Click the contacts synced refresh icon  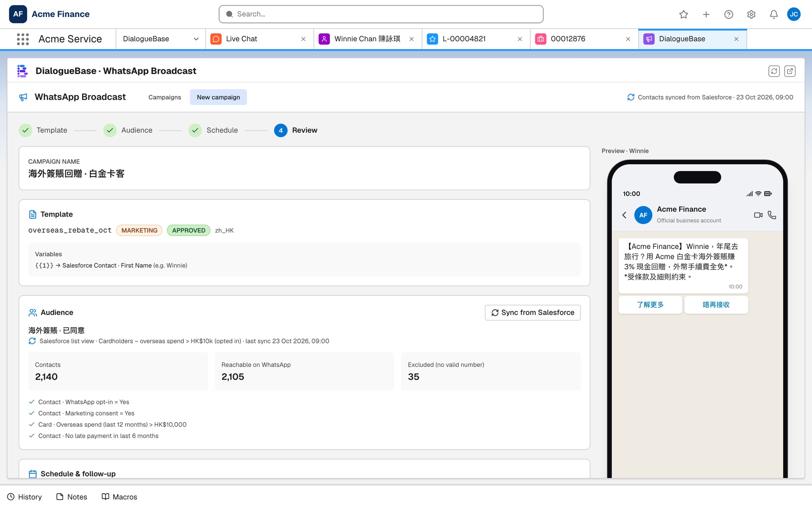(631, 97)
